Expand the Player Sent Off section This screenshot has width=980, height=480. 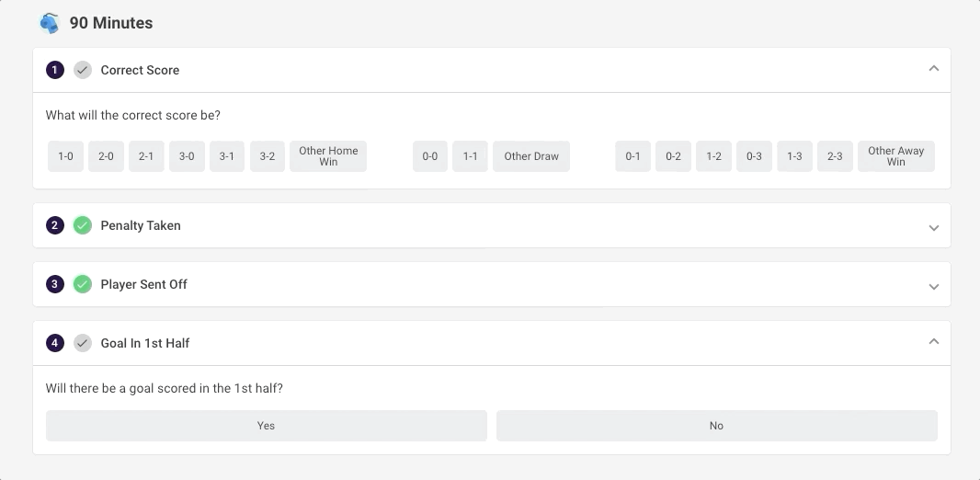click(933, 286)
